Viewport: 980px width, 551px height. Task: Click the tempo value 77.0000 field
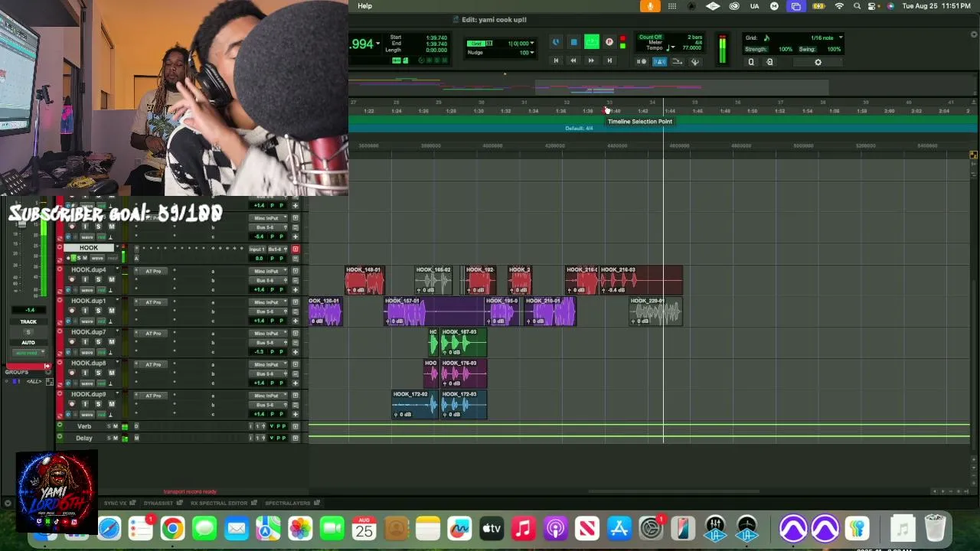click(691, 48)
